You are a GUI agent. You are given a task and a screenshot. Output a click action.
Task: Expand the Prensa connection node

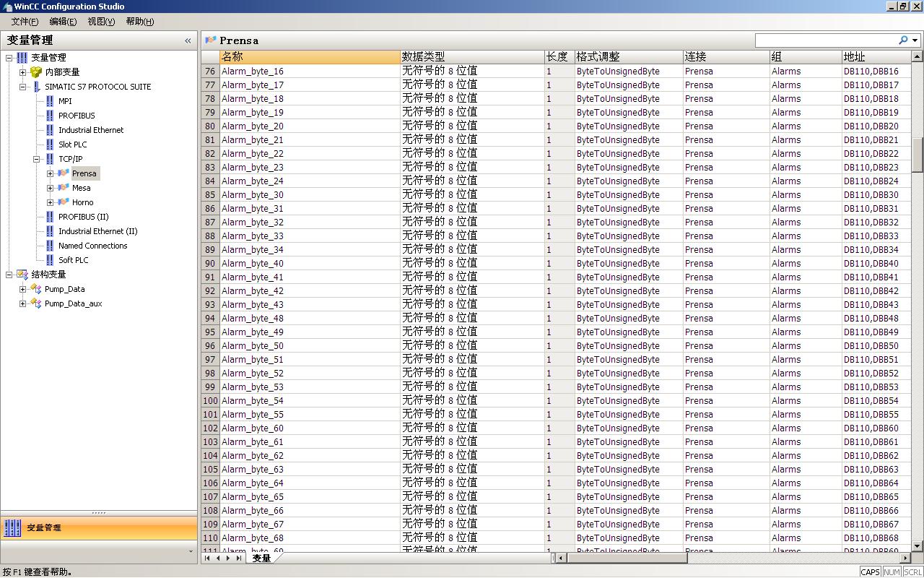50,173
